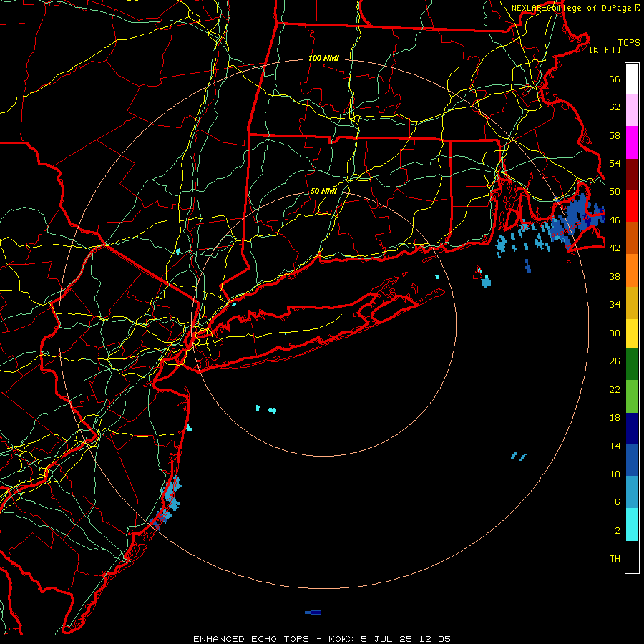
Task: Click the "50" legend value
Action: click(x=615, y=192)
